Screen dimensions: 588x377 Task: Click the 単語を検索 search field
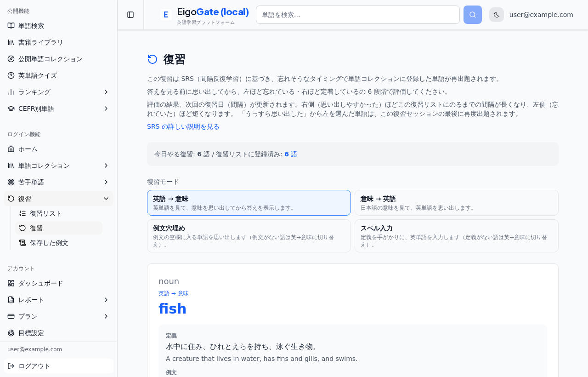(358, 15)
